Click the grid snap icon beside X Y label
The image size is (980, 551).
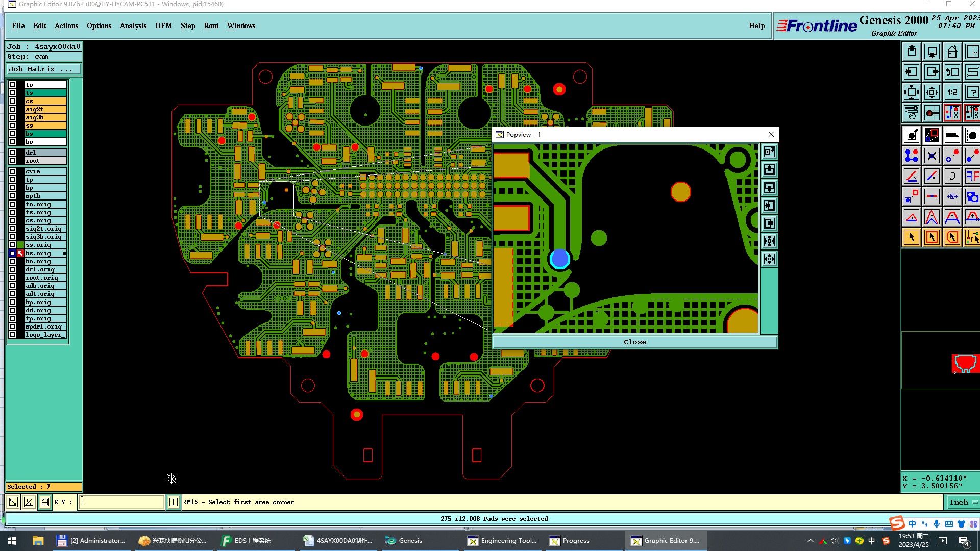(45, 502)
